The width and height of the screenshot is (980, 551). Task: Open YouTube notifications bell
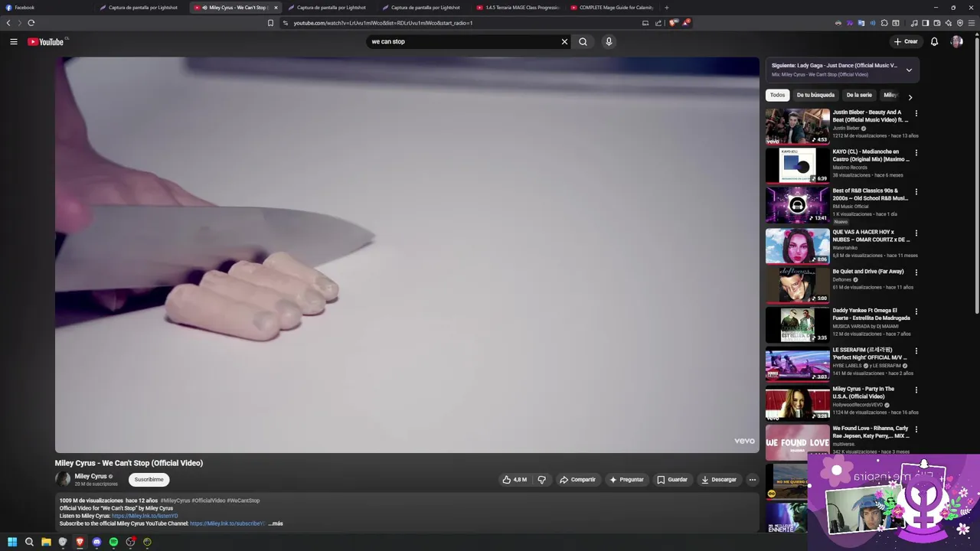pyautogui.click(x=934, y=41)
